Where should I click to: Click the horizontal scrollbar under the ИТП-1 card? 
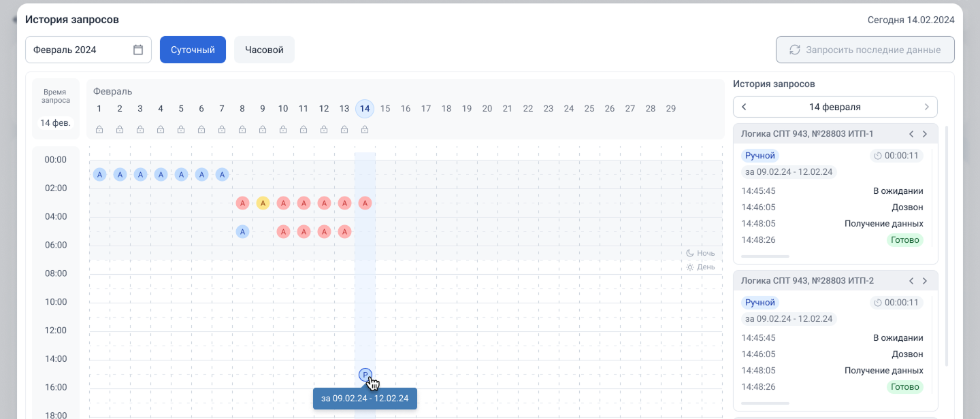click(x=765, y=256)
